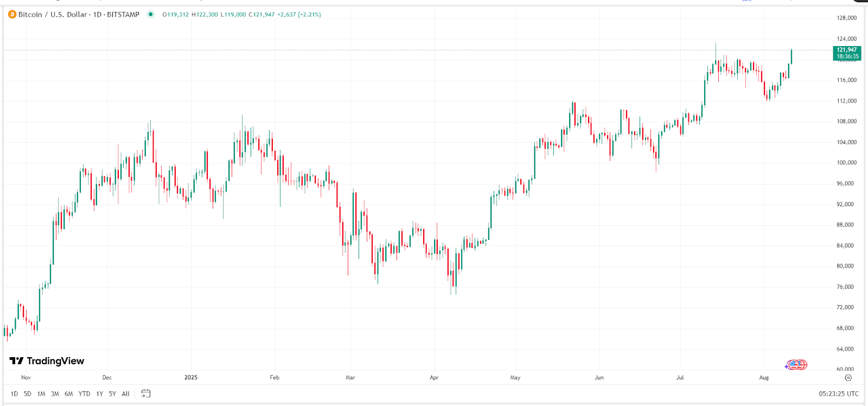
Task: Open the Go-to-date calendar icon
Action: point(144,394)
